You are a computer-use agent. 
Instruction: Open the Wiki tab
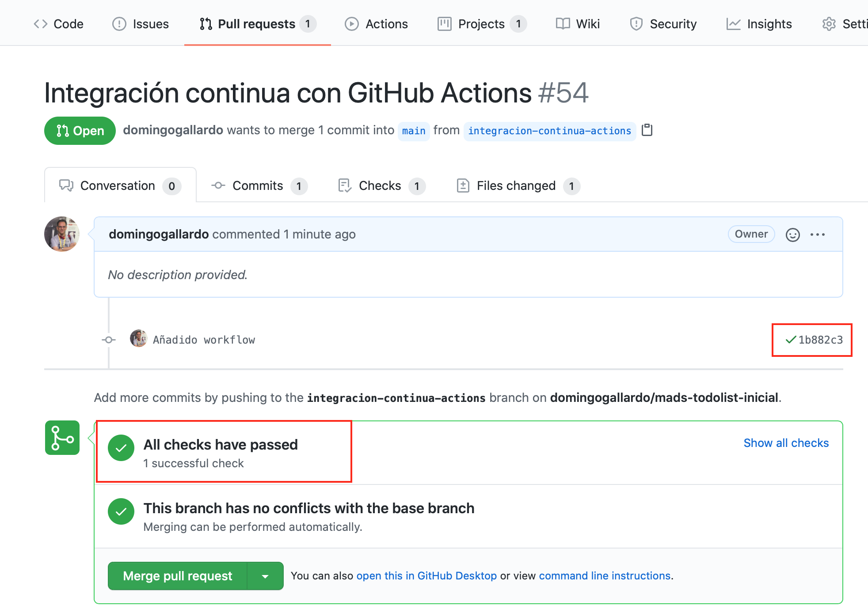[x=578, y=24]
